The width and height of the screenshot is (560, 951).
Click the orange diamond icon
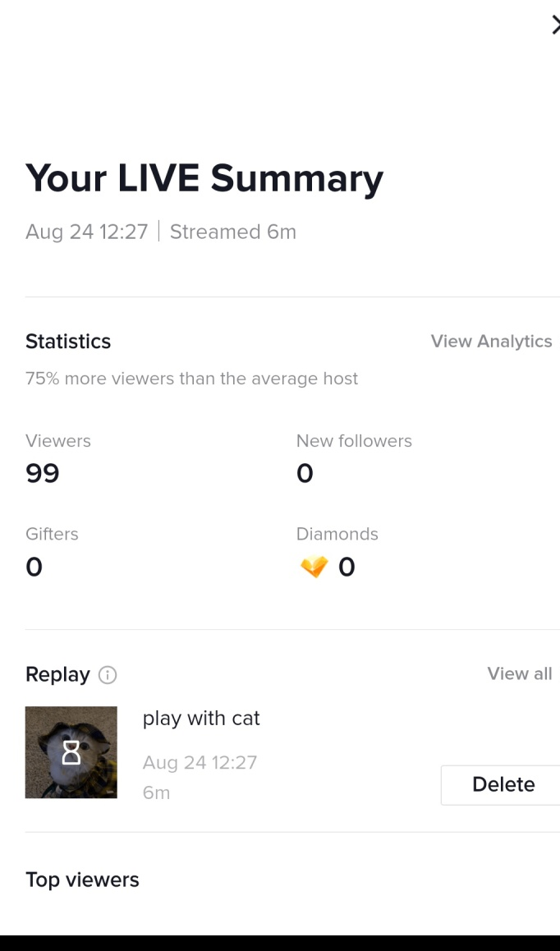[314, 567]
